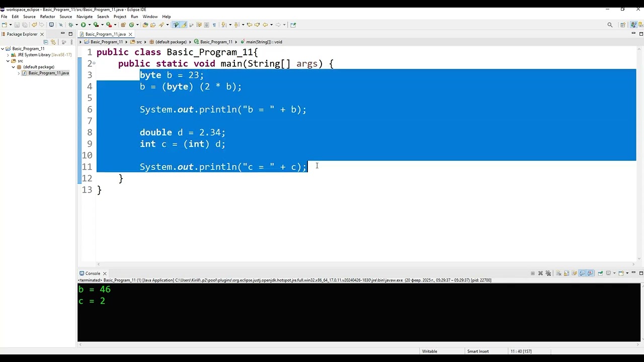Image resolution: width=644 pixels, height=362 pixels.
Task: Expand the JRE System Library node
Action: tap(8, 55)
